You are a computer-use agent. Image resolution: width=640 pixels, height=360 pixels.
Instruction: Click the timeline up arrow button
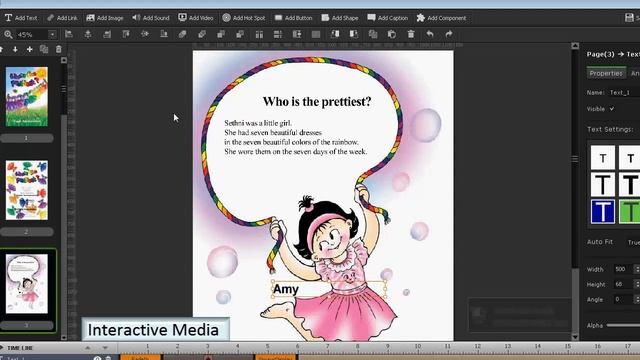point(87,348)
